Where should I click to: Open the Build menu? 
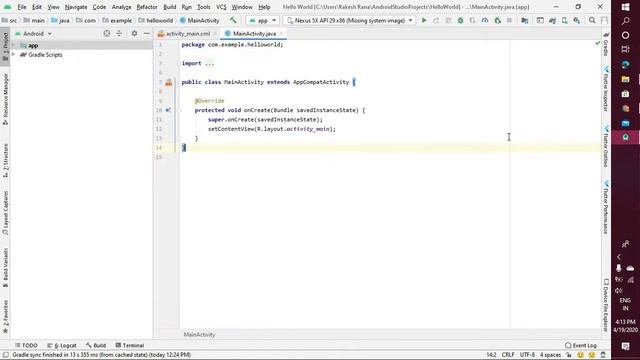(169, 7)
